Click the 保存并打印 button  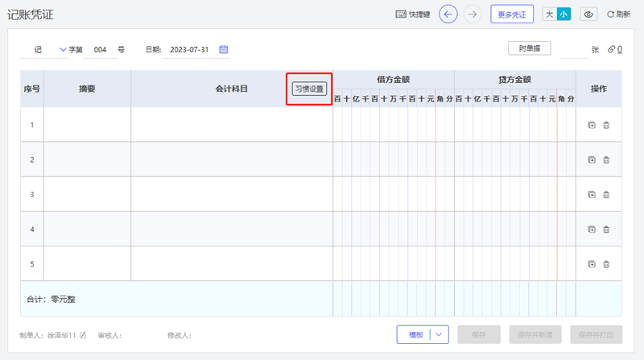596,335
